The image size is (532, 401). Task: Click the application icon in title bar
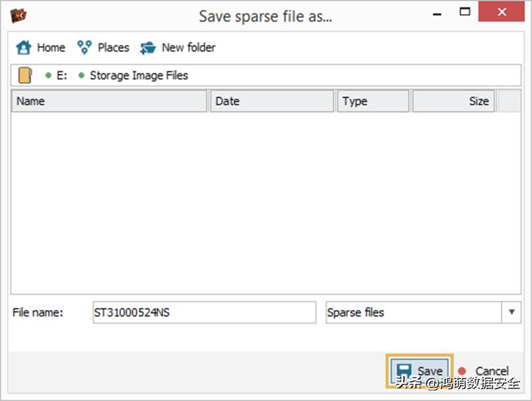pos(18,15)
